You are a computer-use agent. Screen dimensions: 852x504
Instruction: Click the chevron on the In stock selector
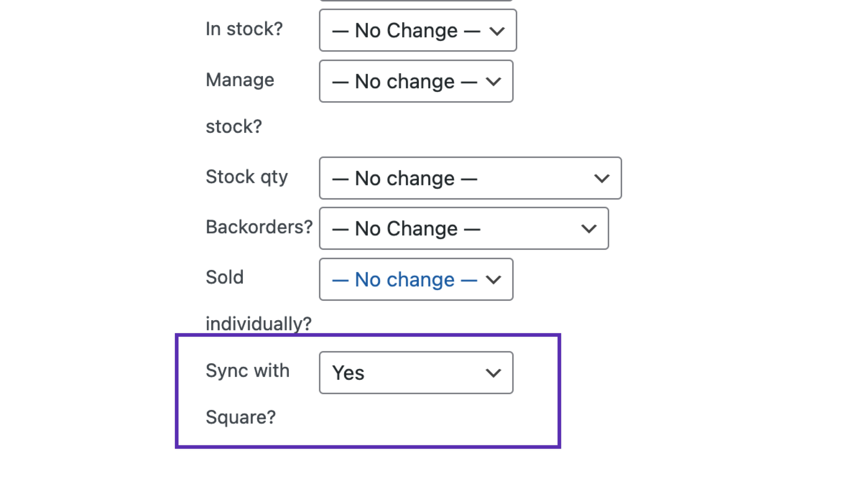(x=498, y=32)
